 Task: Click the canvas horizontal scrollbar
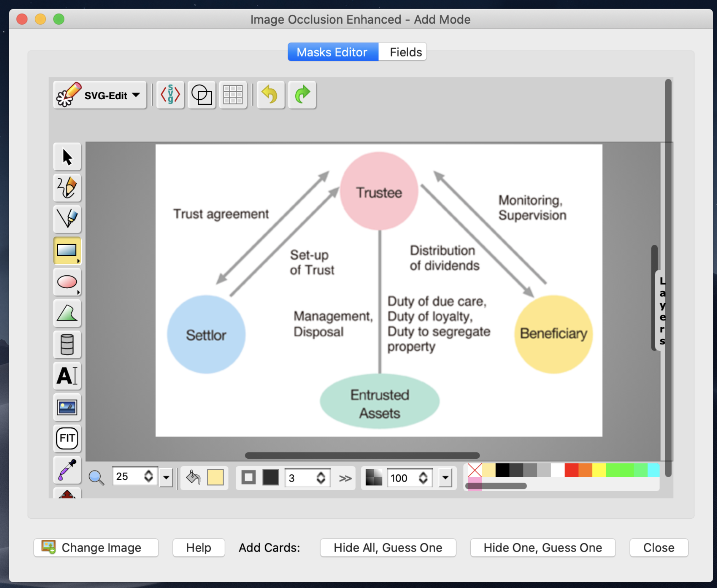coord(362,455)
